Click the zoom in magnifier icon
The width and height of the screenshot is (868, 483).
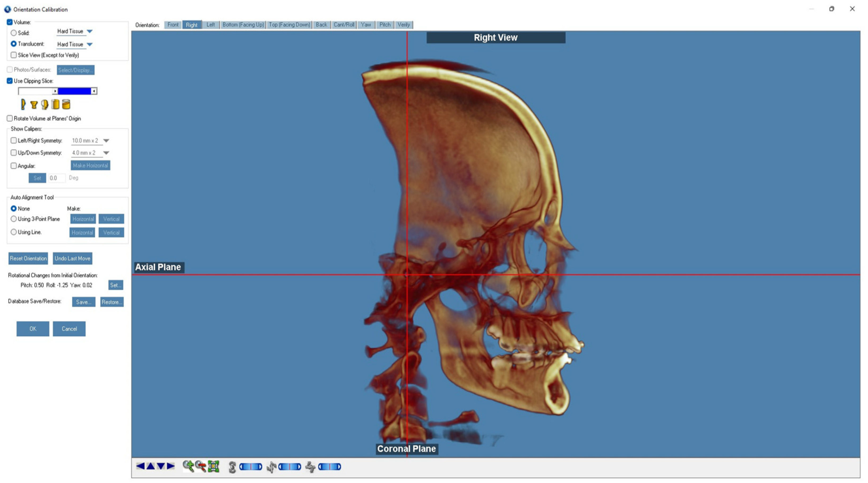[x=188, y=466]
